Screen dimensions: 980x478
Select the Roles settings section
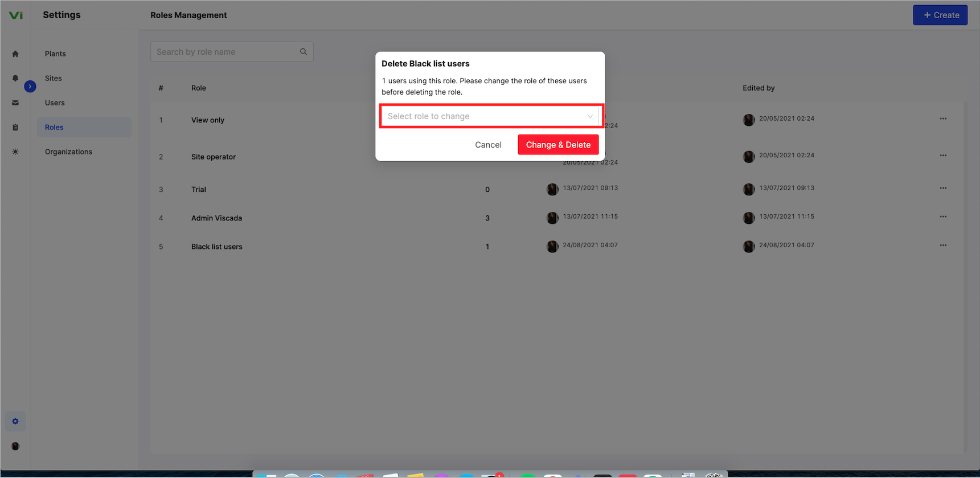(x=84, y=127)
